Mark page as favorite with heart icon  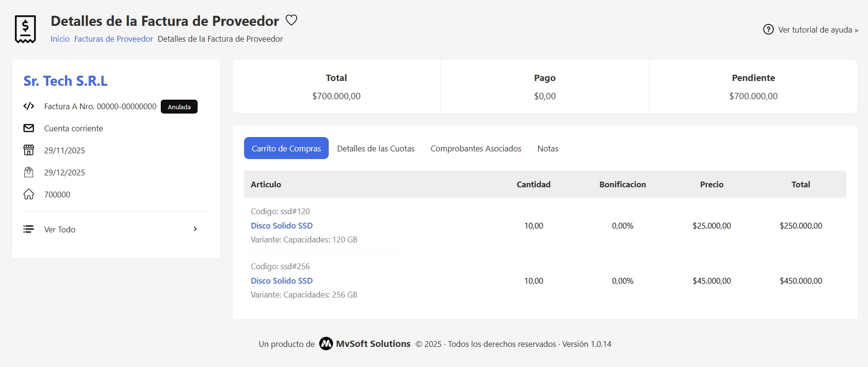pos(291,20)
